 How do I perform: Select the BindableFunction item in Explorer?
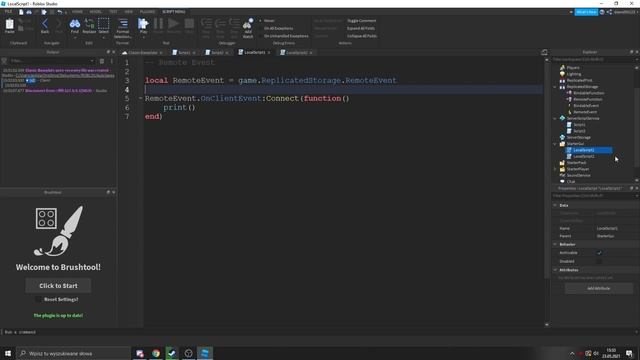(589, 93)
